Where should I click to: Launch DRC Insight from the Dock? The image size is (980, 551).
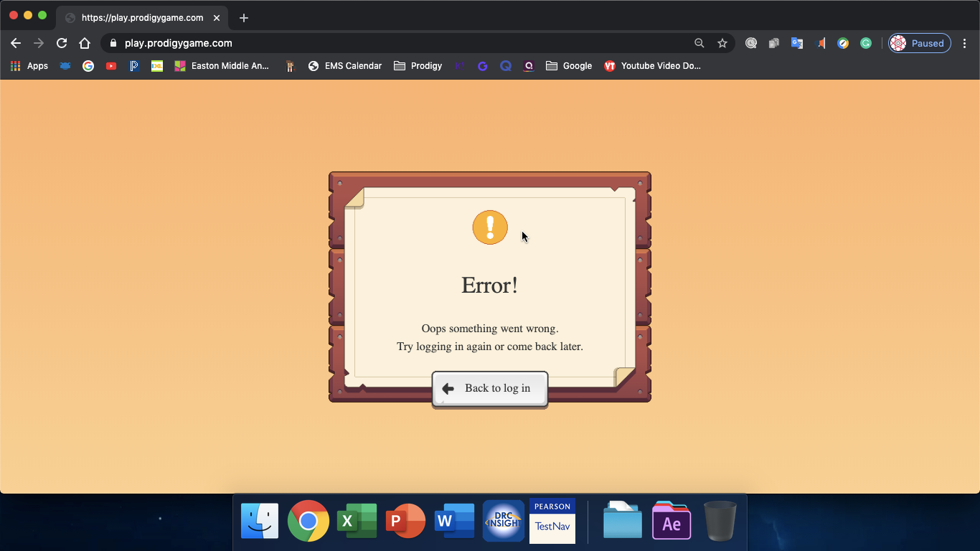[x=503, y=520]
